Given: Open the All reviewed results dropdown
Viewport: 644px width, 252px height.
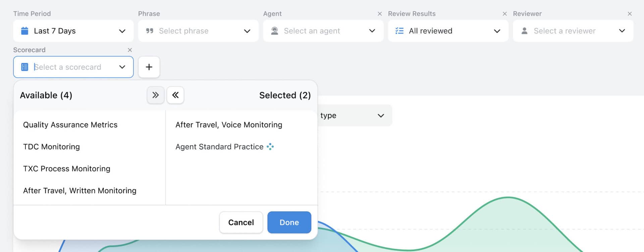Looking at the screenshot, I should click(x=448, y=31).
